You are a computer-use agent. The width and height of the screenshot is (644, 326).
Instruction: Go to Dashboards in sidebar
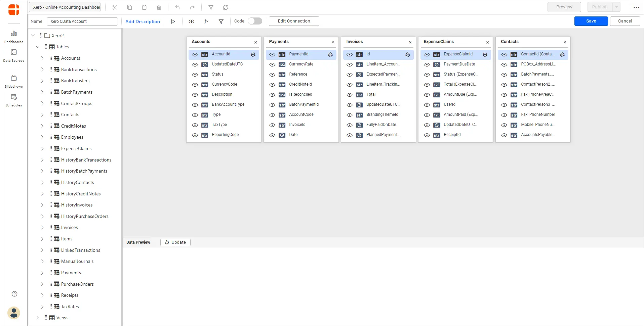pyautogui.click(x=14, y=37)
